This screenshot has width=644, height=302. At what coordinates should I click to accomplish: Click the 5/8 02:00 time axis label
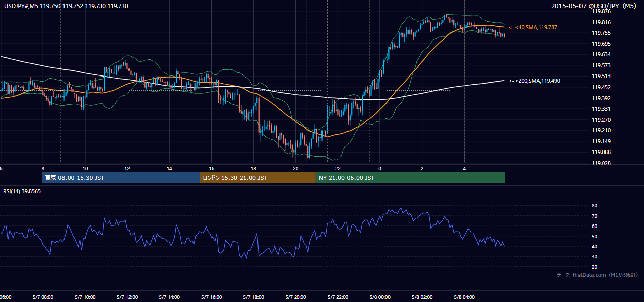pos(422,297)
